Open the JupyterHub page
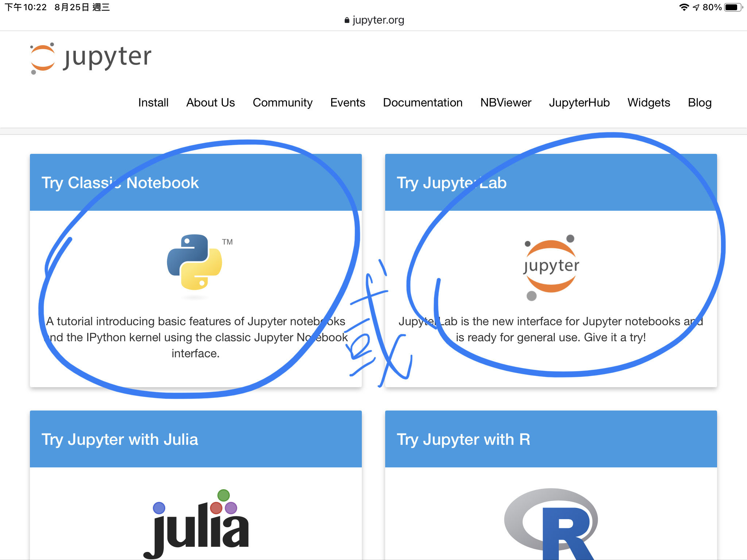Screen dimensions: 747x560 [x=578, y=103]
